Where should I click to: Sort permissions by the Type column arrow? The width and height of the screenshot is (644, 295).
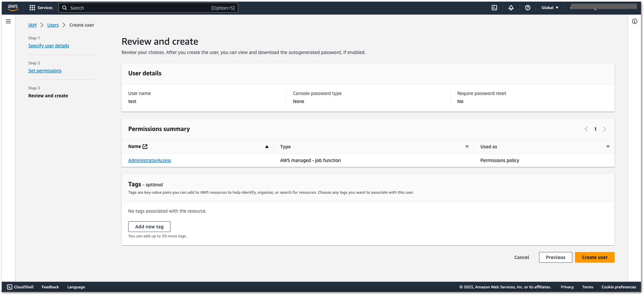coord(467,147)
